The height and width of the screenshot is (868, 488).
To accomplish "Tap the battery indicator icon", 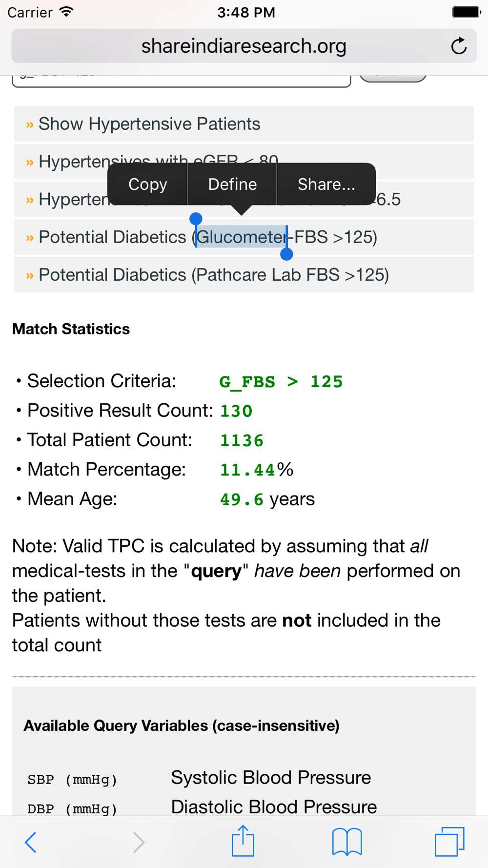I will click(467, 12).
